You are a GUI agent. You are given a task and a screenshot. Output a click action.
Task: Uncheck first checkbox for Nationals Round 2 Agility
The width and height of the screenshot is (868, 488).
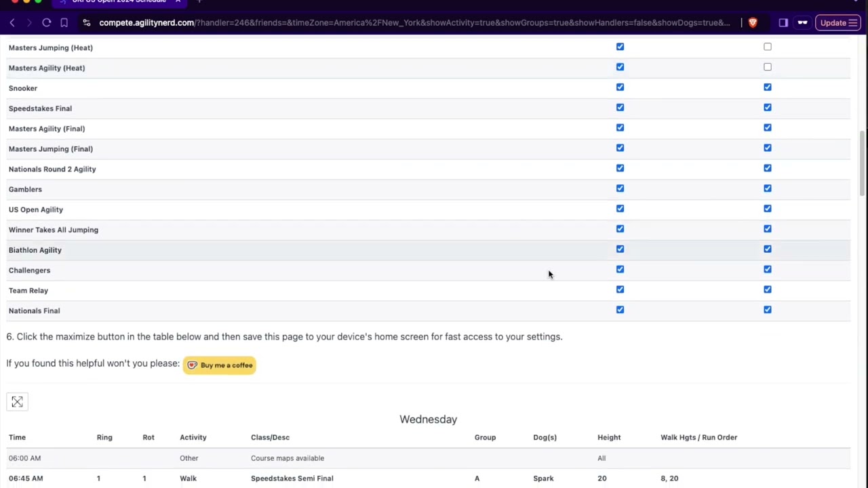tap(620, 168)
